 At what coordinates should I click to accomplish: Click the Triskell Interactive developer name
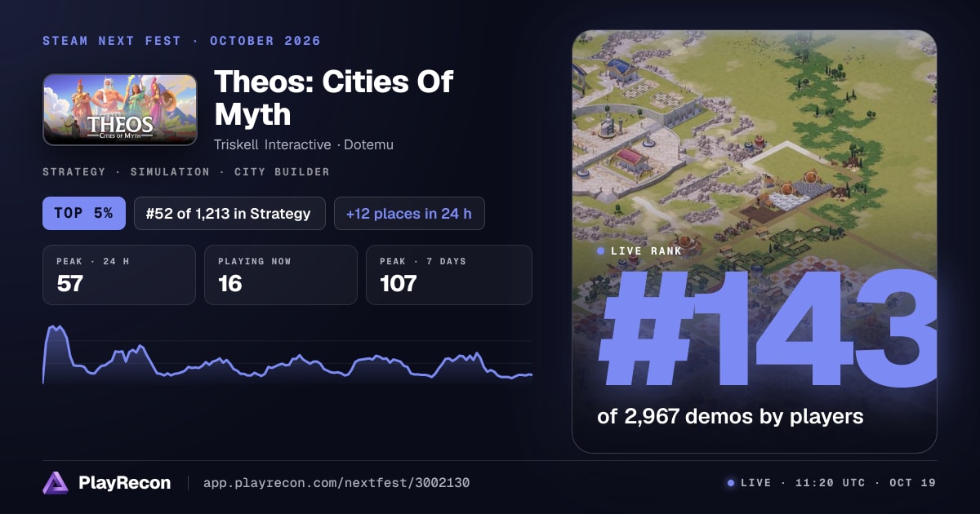point(272,145)
